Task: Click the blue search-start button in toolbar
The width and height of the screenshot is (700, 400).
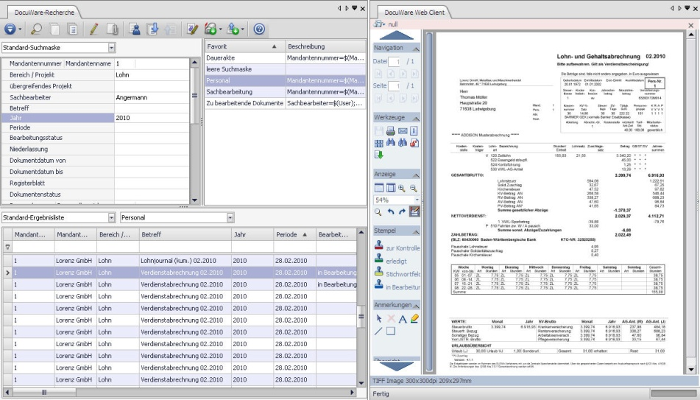Action: click(x=10, y=29)
